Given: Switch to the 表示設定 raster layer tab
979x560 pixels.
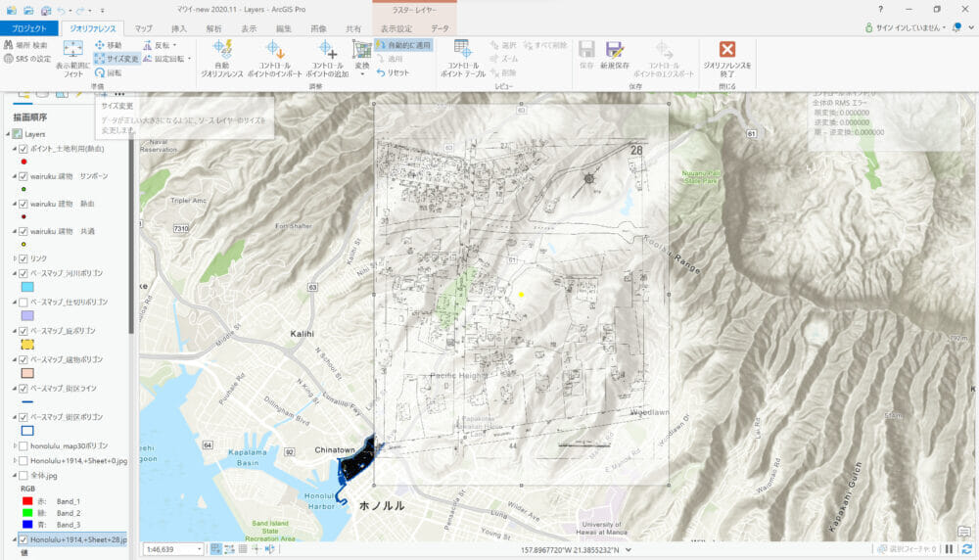Looking at the screenshot, I should [x=396, y=28].
